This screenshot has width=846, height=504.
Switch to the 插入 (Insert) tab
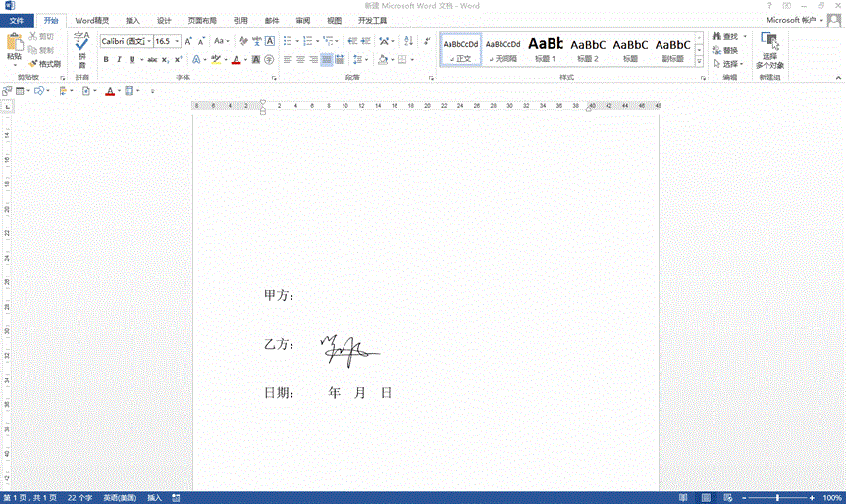[x=132, y=20]
